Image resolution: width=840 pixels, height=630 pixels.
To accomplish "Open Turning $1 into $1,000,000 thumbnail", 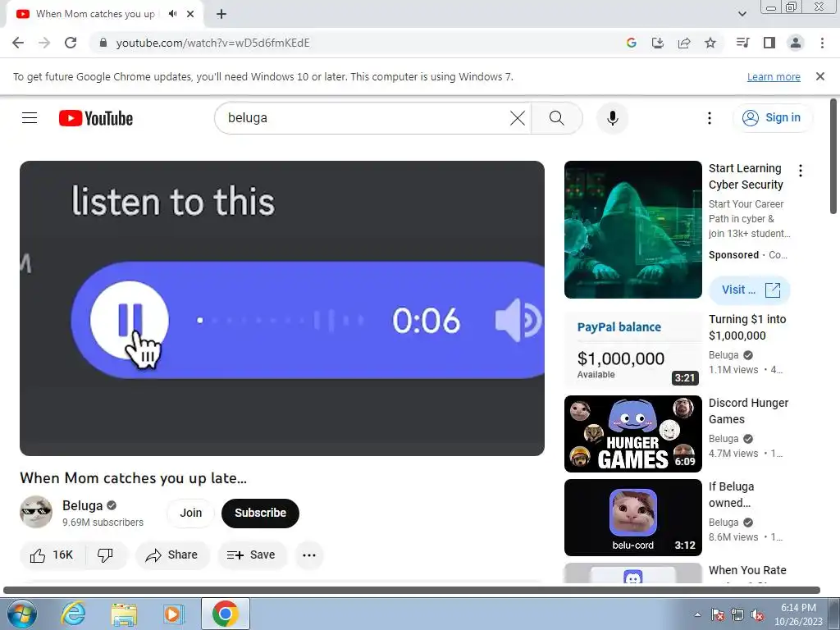I will [632, 349].
